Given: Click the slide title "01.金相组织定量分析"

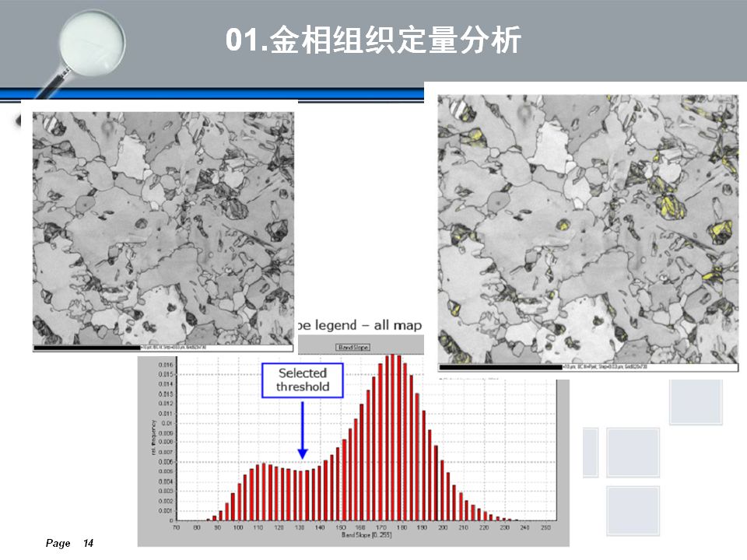Looking at the screenshot, I should pyautogui.click(x=373, y=40).
